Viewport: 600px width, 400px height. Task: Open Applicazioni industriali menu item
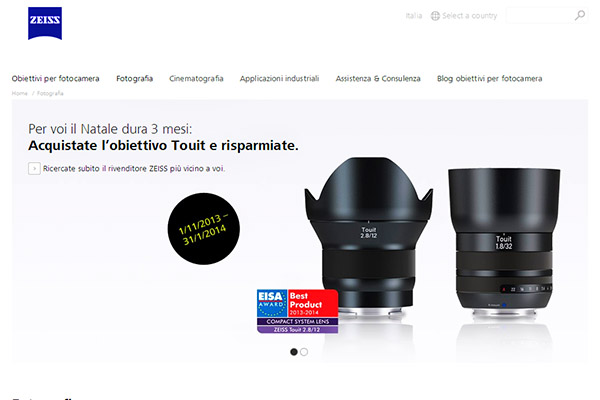[x=279, y=78]
